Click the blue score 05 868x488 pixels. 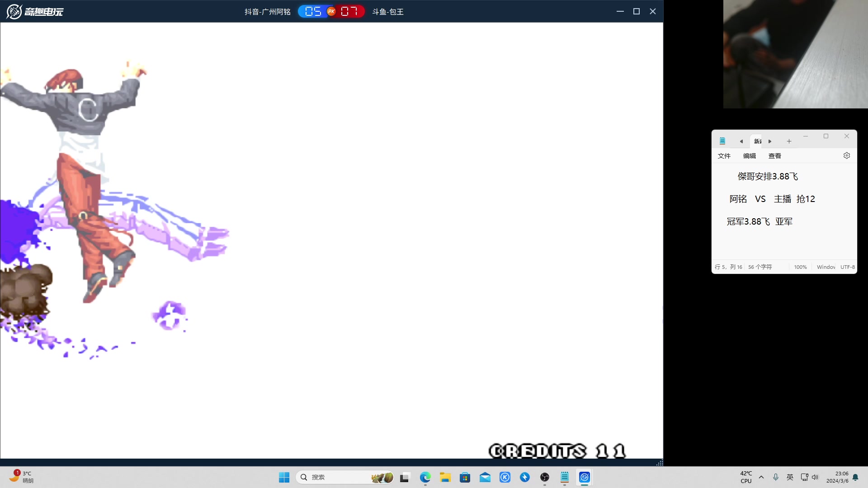coord(313,11)
